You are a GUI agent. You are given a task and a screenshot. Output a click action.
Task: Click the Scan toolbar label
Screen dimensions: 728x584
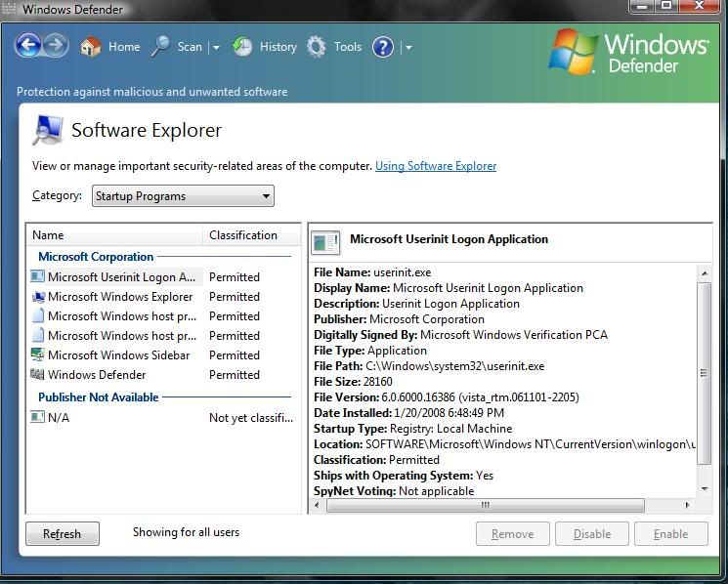pyautogui.click(x=190, y=47)
